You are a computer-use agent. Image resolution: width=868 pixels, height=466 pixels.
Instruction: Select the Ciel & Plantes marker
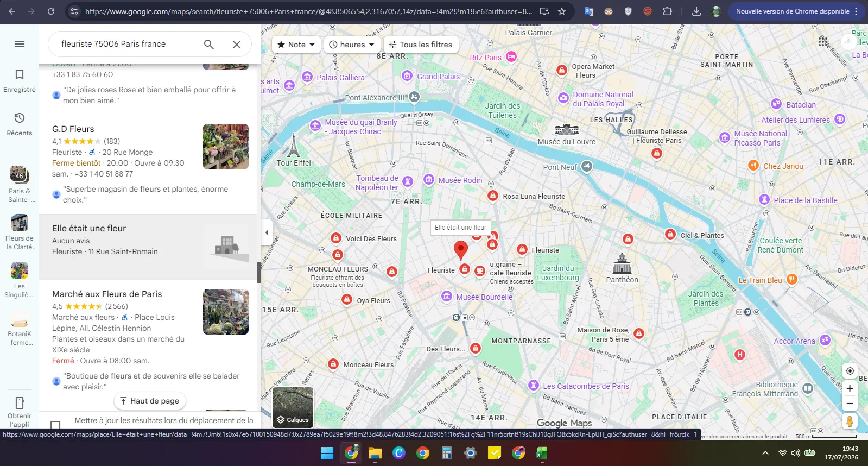click(x=670, y=235)
